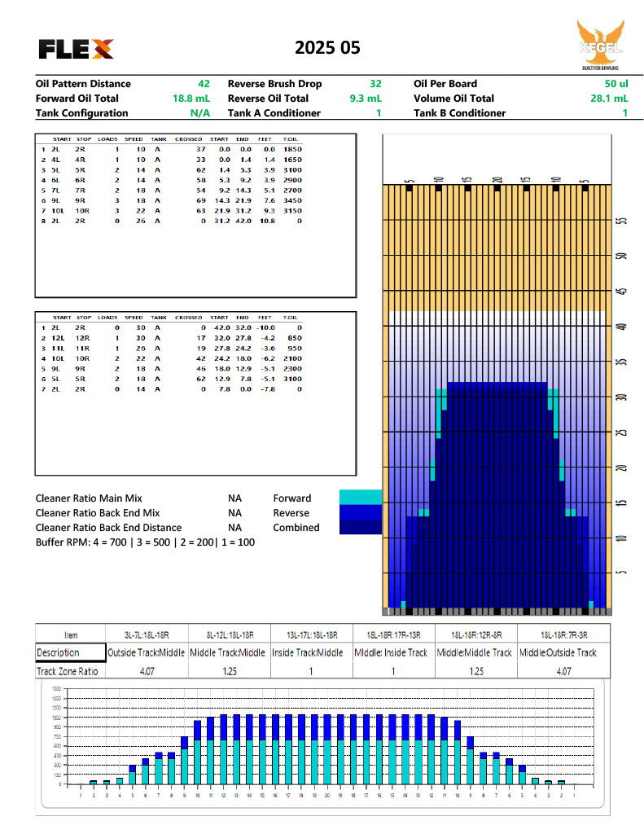
Task: Click the Reverse Brush Drop value 32
Action: (375, 84)
